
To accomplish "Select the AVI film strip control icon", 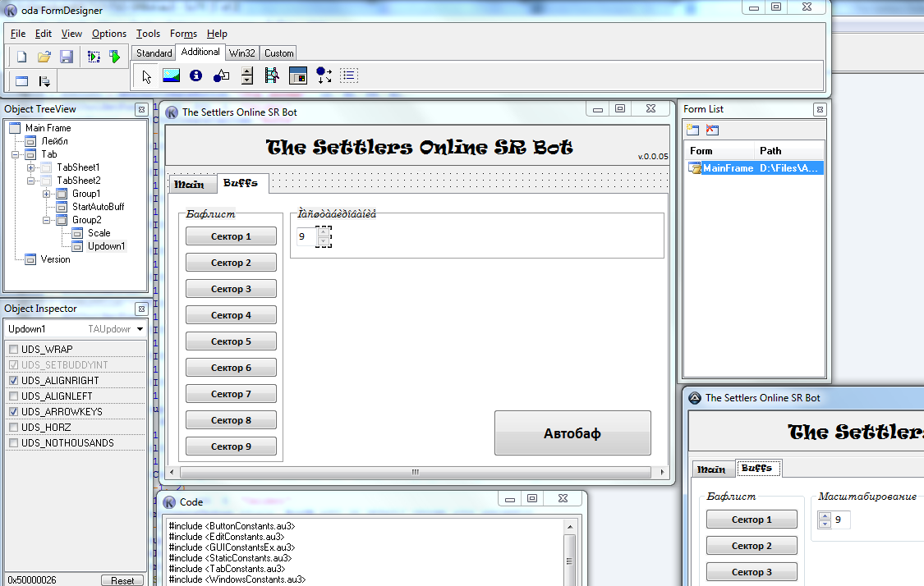I will [x=272, y=76].
